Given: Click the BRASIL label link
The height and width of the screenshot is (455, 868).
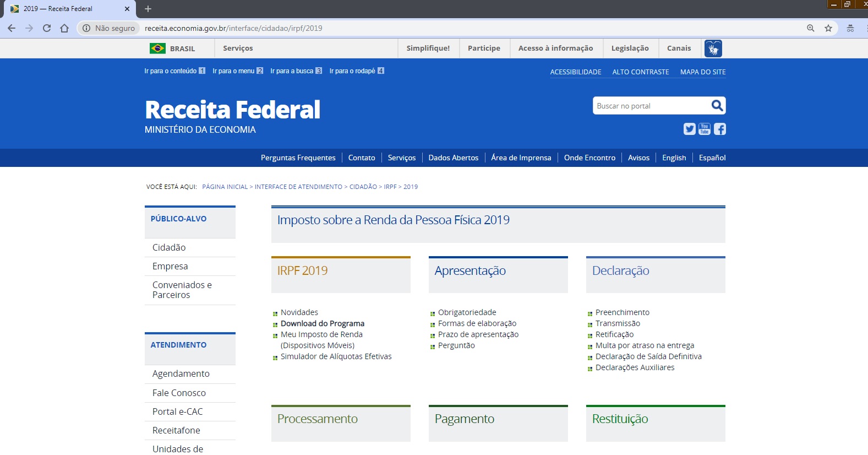Looking at the screenshot, I should pos(182,49).
